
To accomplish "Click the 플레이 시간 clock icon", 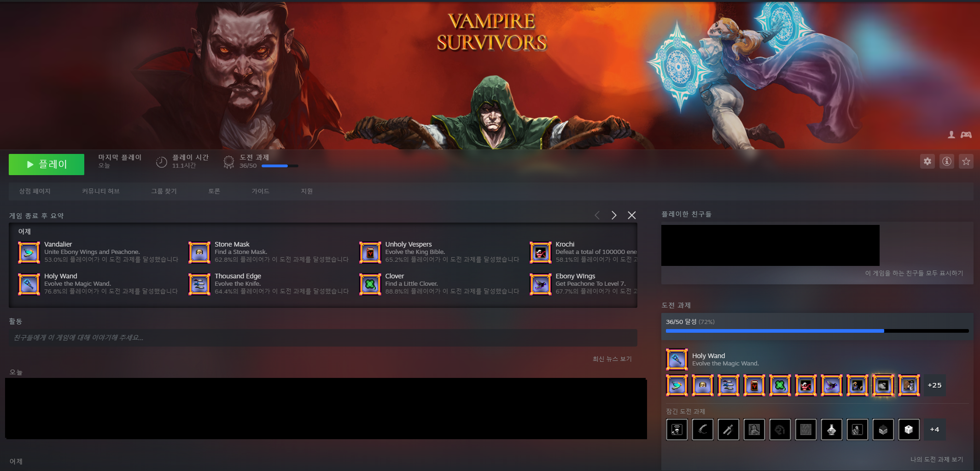I will click(161, 162).
